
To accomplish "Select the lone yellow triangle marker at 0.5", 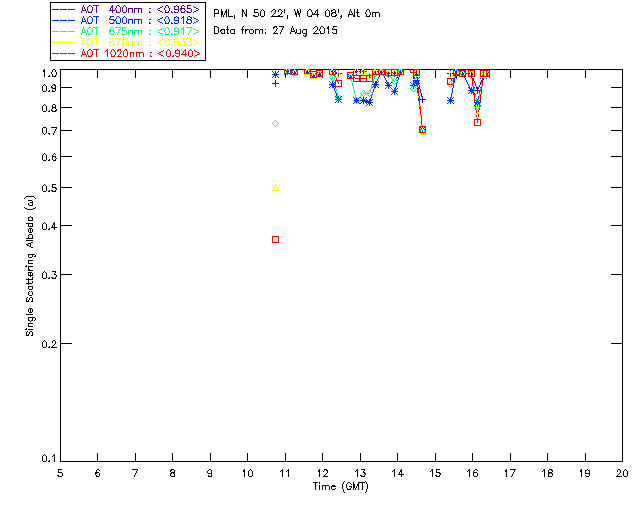I will pyautogui.click(x=276, y=188).
